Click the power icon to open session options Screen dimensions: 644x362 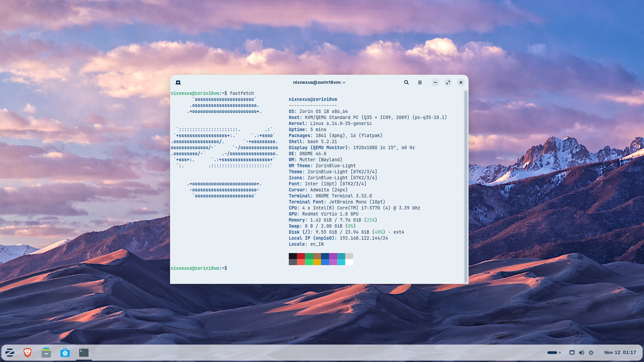[x=591, y=352]
